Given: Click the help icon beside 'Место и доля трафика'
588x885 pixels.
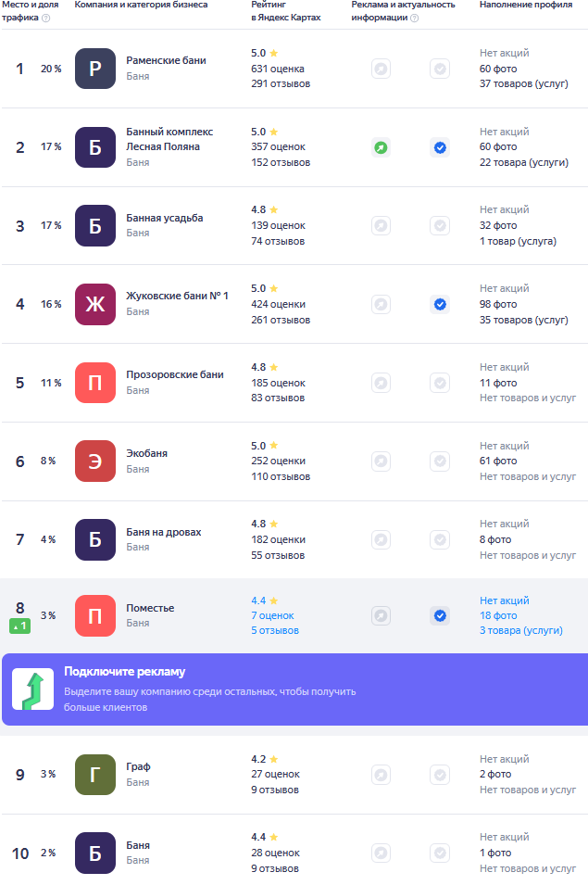Looking at the screenshot, I should tap(46, 18).
